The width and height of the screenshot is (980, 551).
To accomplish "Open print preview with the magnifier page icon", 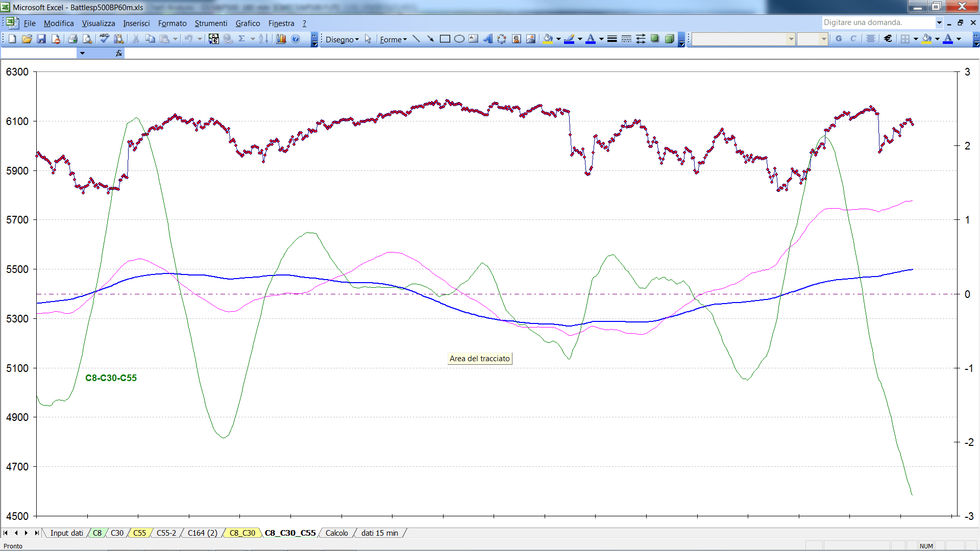I will [87, 39].
